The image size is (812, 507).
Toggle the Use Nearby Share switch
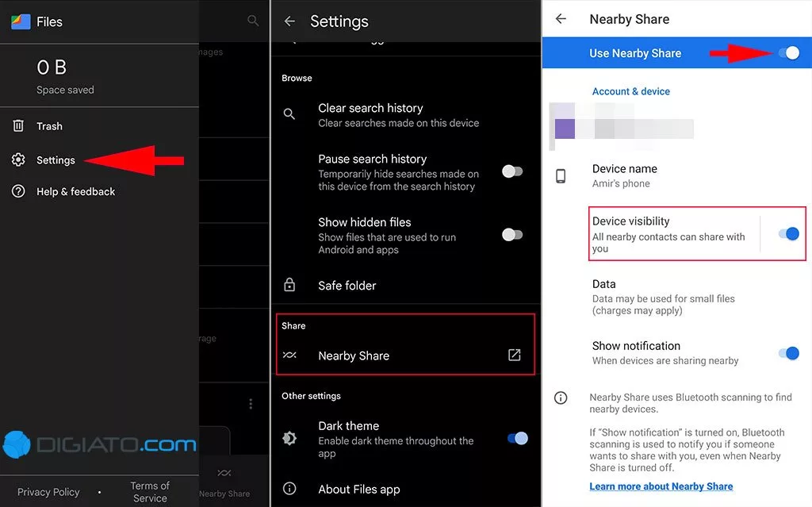point(789,53)
